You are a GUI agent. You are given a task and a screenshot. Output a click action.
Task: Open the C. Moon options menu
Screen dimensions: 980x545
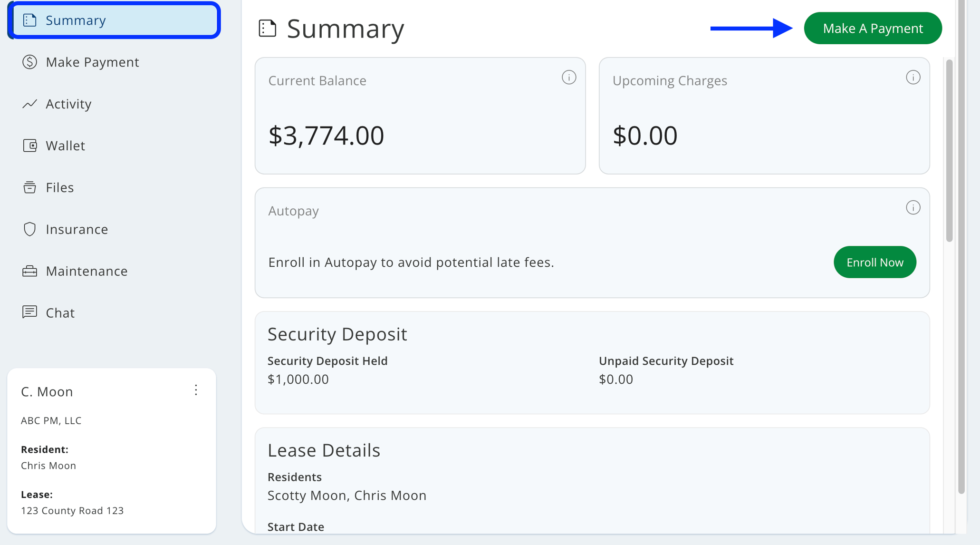(x=196, y=390)
